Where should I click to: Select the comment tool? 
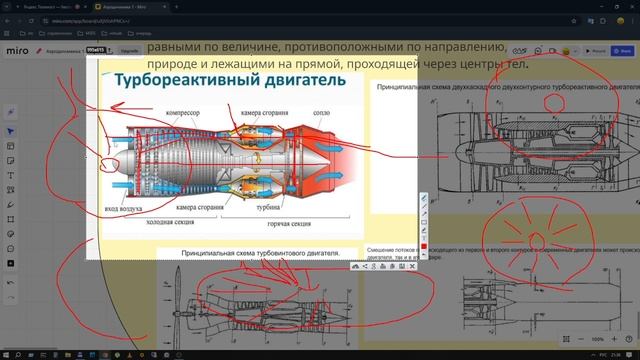click(x=11, y=249)
